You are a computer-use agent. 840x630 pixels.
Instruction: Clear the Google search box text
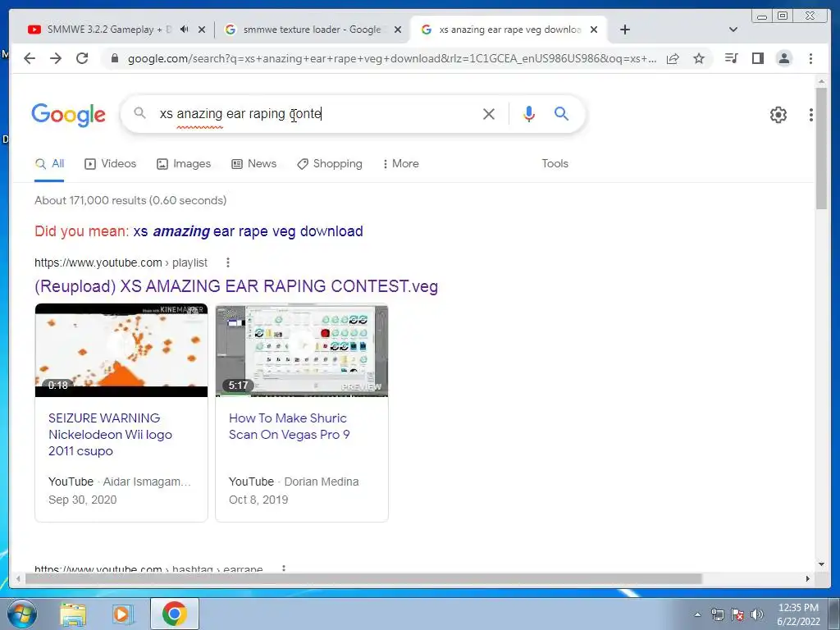pyautogui.click(x=489, y=113)
